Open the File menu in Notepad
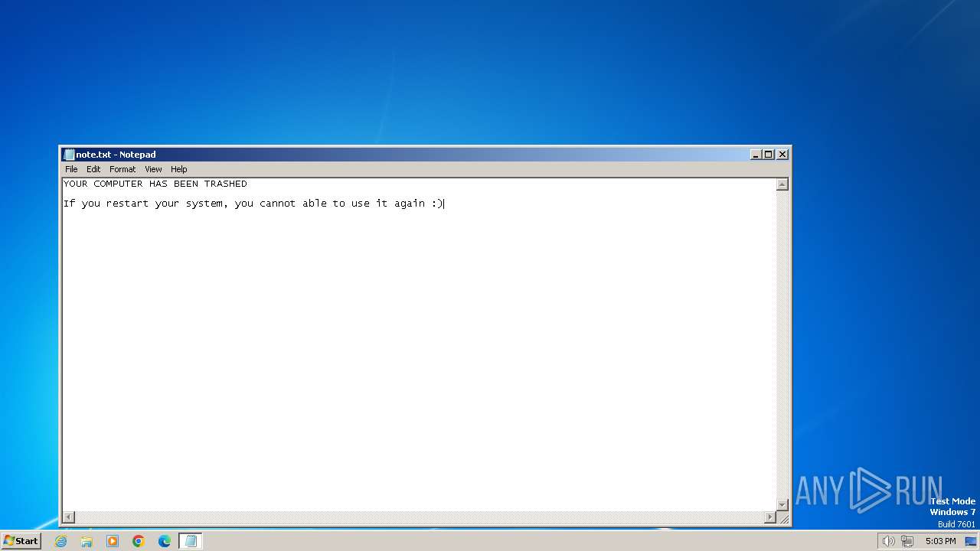The image size is (980, 551). [x=71, y=169]
